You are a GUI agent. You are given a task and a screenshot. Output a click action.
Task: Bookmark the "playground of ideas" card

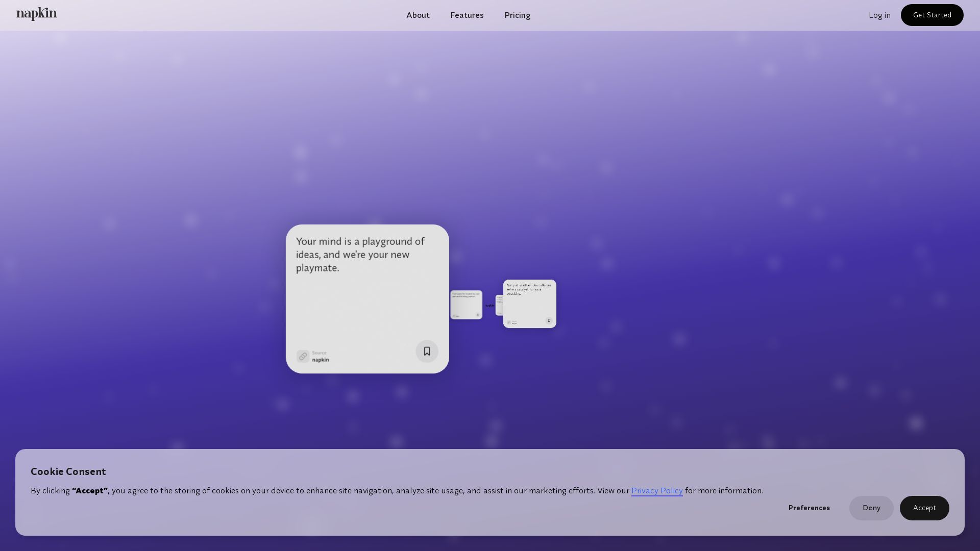click(x=427, y=351)
